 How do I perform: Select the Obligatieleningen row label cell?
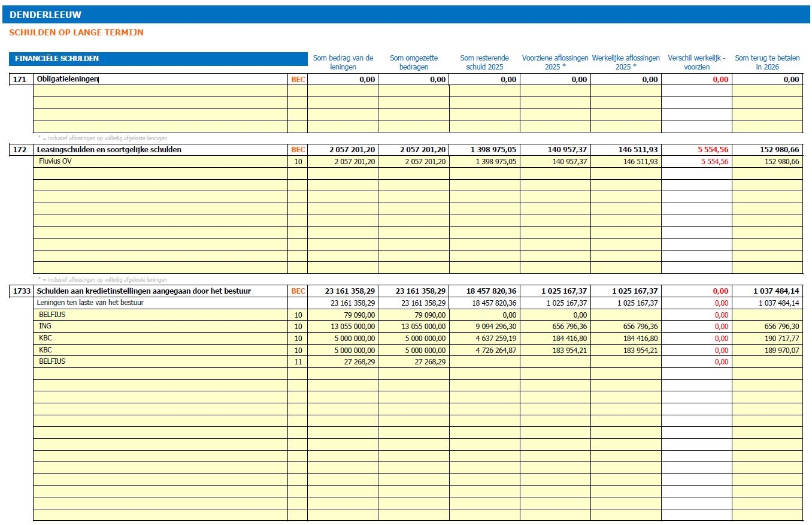tap(160, 79)
